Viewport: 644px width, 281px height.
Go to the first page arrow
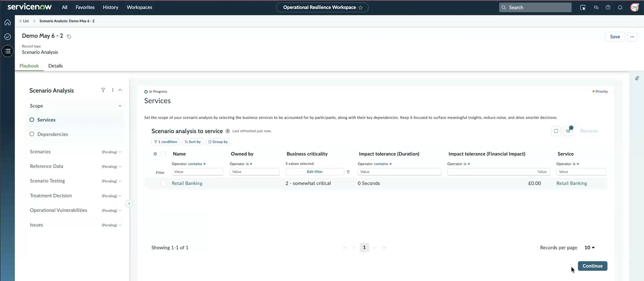[x=345, y=248]
